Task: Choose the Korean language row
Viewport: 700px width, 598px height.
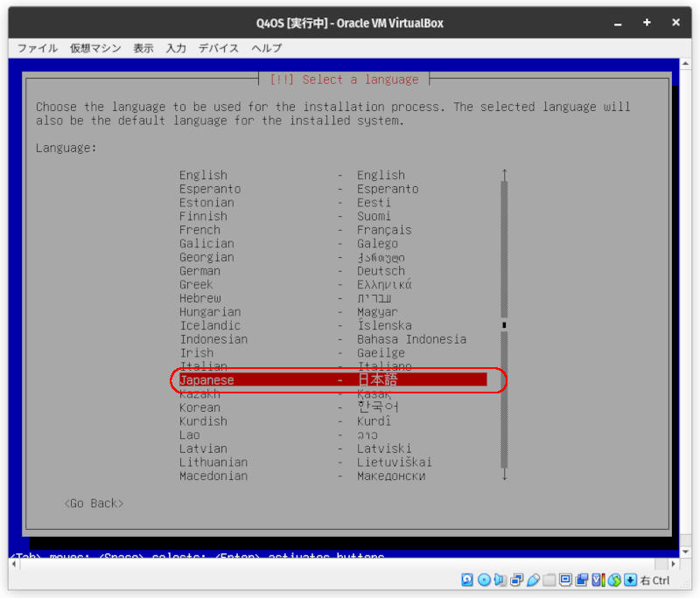Action: (x=333, y=407)
